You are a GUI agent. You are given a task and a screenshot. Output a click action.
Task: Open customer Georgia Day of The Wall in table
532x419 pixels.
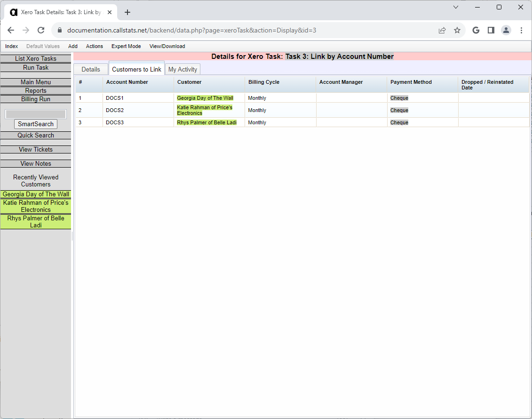(x=205, y=98)
